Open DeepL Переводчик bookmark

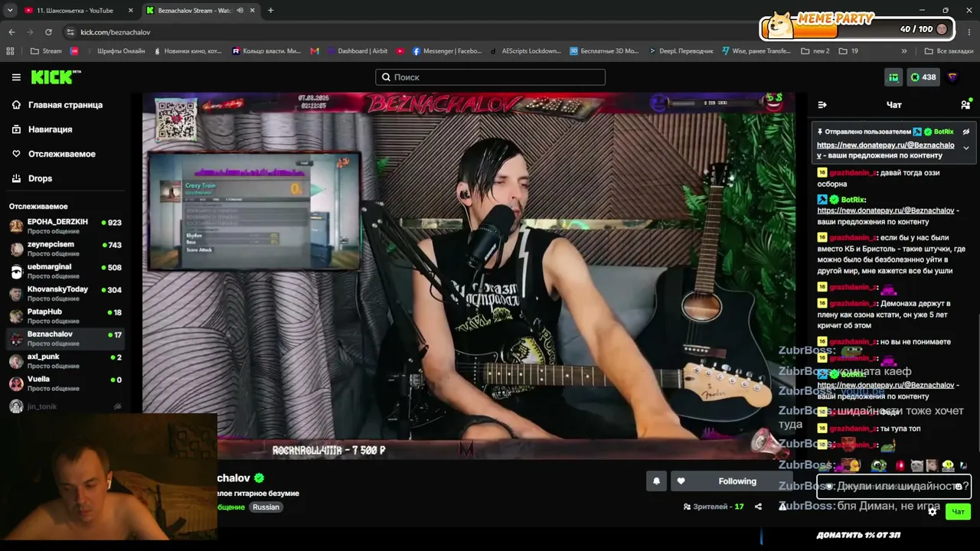[680, 51]
